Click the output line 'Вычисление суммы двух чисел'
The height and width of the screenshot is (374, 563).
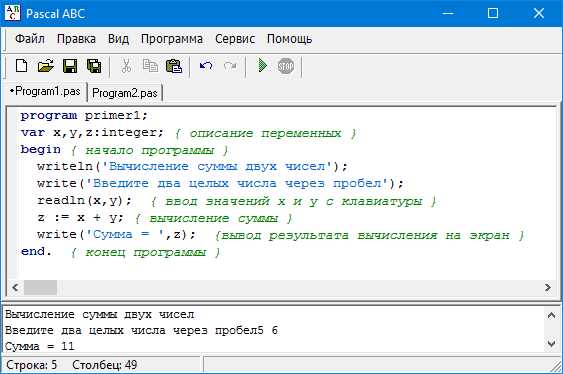pyautogui.click(x=99, y=315)
